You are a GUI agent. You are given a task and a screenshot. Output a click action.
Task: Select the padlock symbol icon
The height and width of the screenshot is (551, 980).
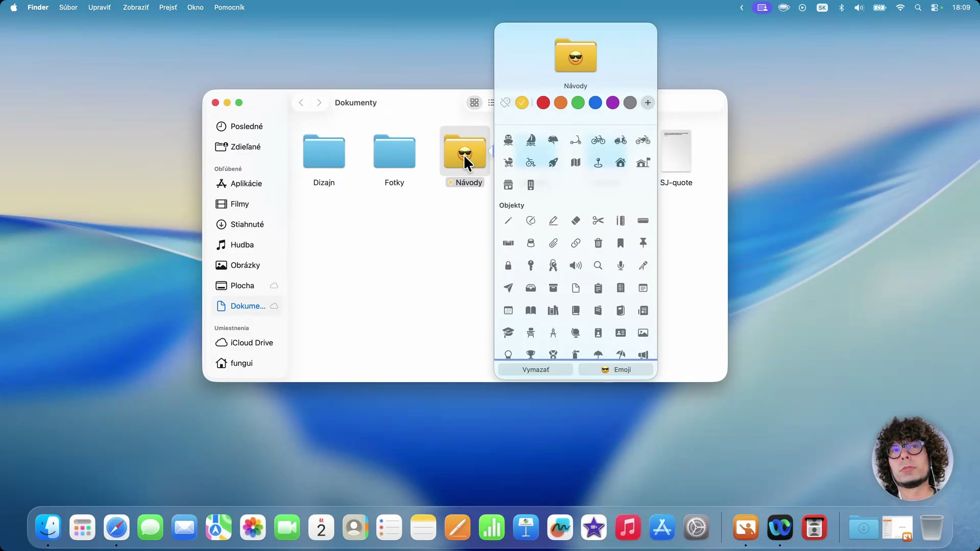pos(508,265)
